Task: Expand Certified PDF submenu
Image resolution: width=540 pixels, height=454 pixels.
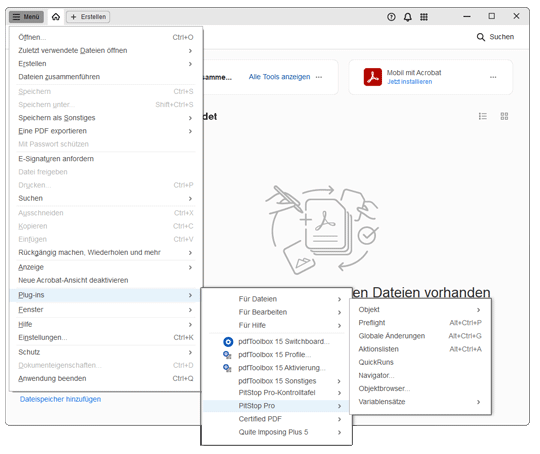Action: pos(277,419)
